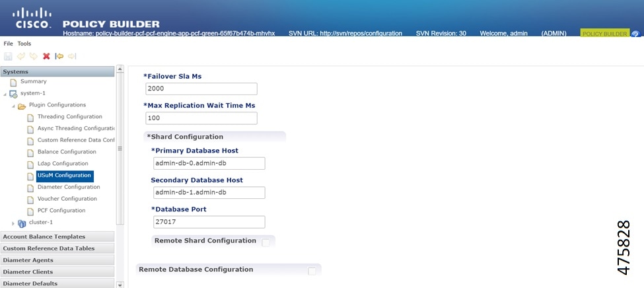Image resolution: width=644 pixels, height=288 pixels.
Task: Click the Diameter Configuration page icon
Action: [x=30, y=188]
